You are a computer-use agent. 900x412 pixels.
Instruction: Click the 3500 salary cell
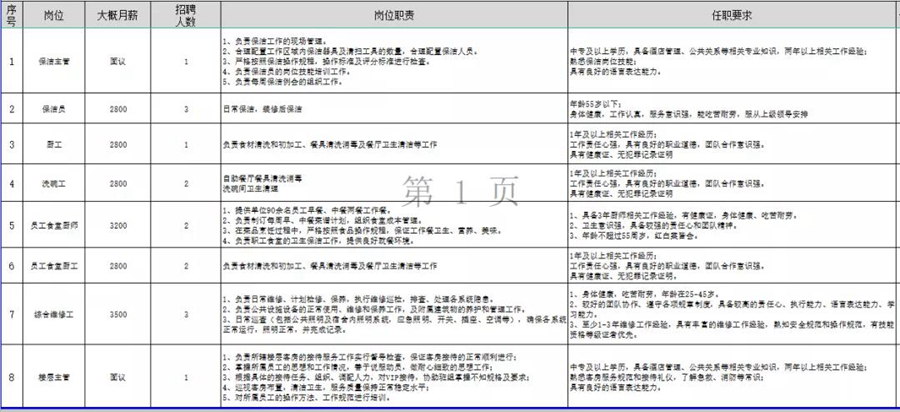click(116, 314)
